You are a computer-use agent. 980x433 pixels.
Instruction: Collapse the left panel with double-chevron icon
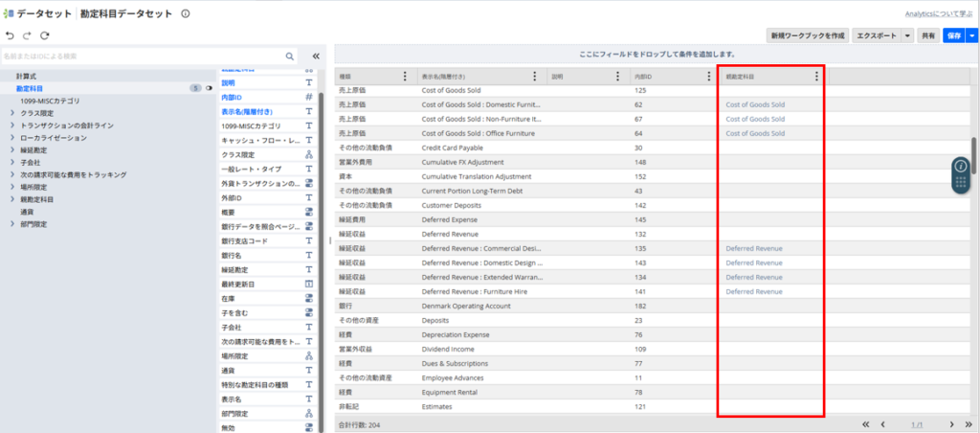click(316, 57)
